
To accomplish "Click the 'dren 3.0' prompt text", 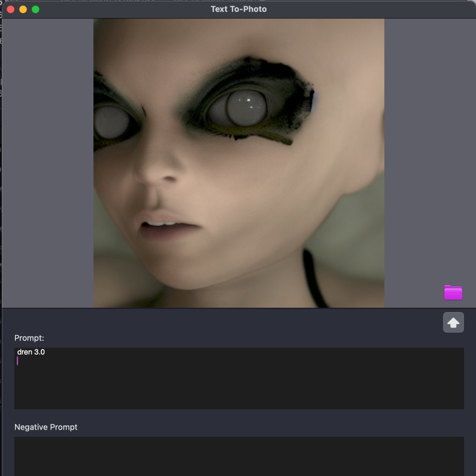I will coord(31,352).
